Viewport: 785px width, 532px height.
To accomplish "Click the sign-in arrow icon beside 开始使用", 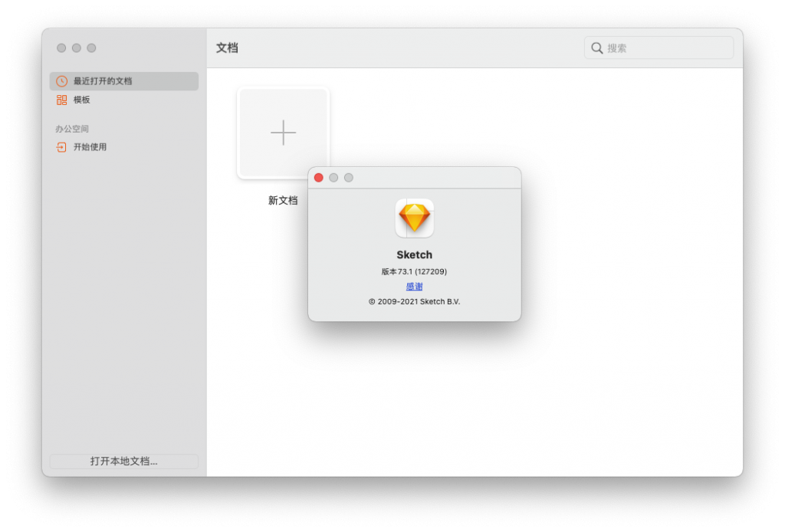I will click(61, 147).
